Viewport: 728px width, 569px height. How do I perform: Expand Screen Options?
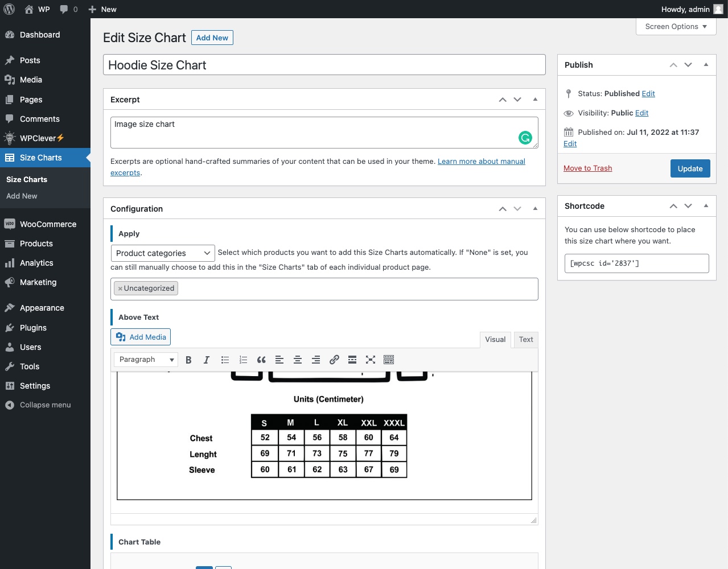click(x=676, y=27)
